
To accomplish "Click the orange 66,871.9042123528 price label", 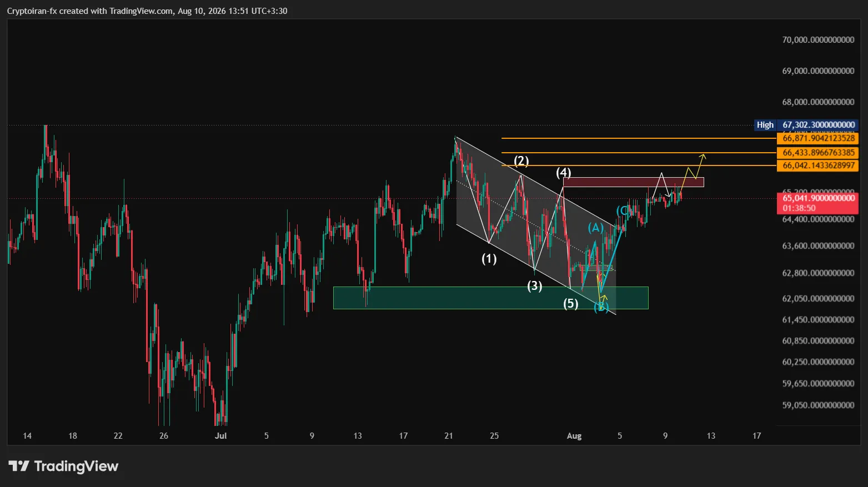I will (x=819, y=138).
